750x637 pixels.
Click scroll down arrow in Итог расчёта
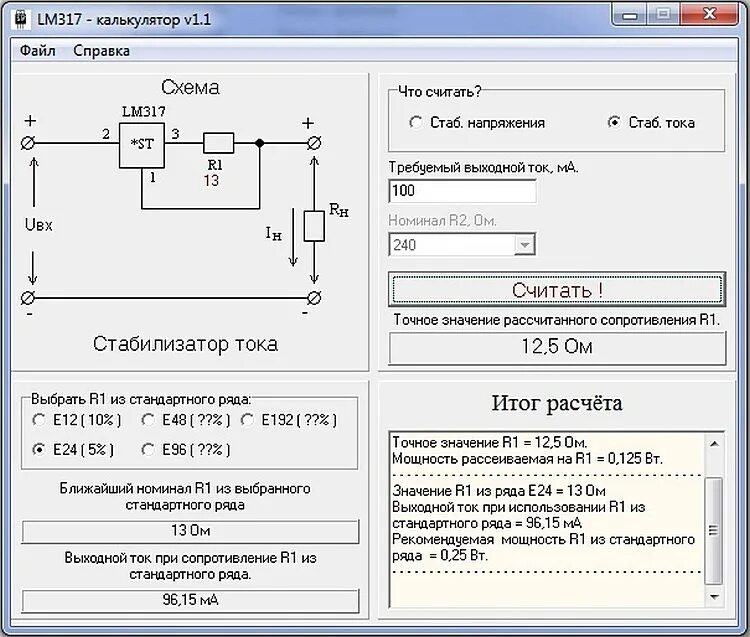pos(715,597)
